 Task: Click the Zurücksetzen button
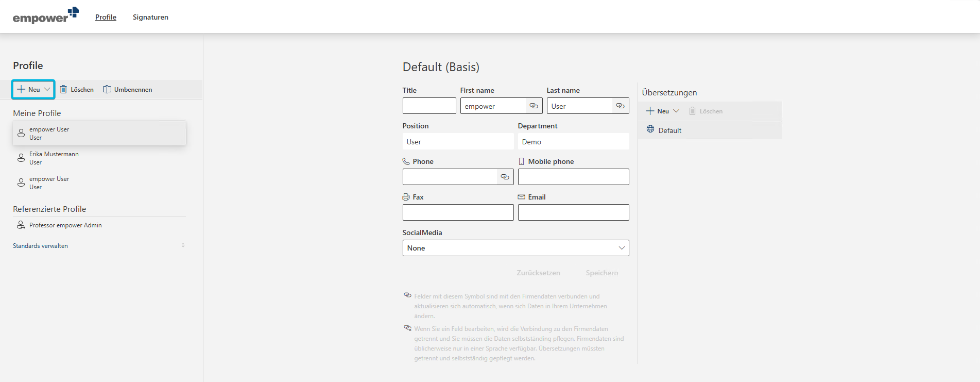click(538, 273)
